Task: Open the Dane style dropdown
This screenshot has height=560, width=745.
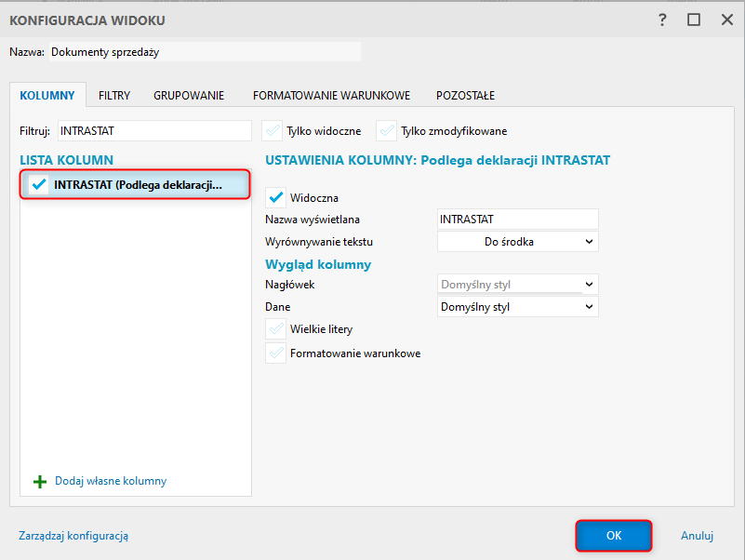Action: click(x=517, y=306)
